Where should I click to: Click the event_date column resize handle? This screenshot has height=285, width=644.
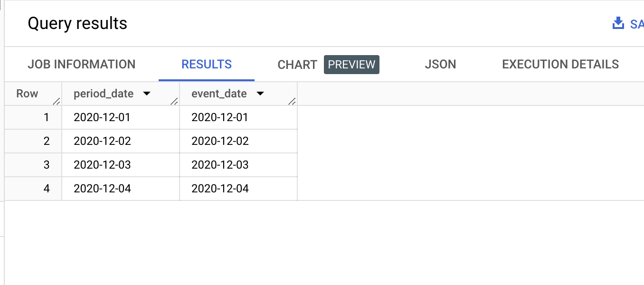coord(292,101)
